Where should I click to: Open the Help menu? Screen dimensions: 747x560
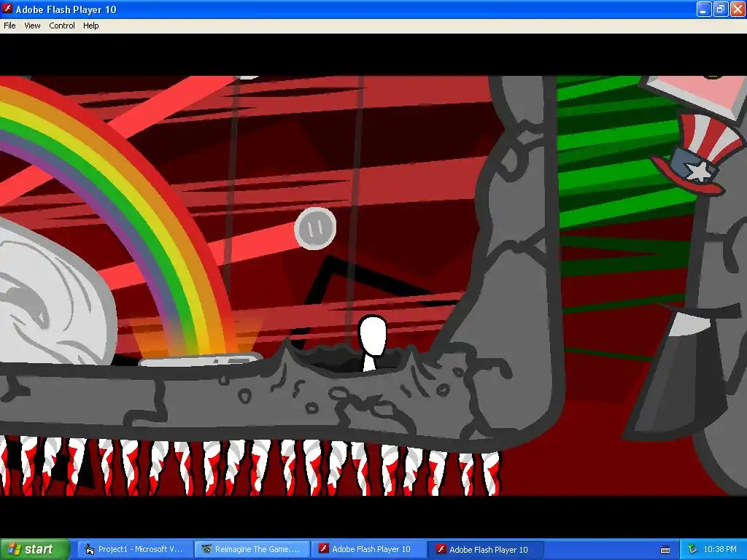[90, 26]
